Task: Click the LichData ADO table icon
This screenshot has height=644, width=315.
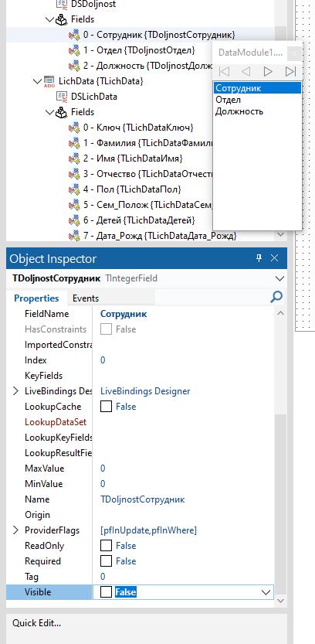Action: (49, 81)
